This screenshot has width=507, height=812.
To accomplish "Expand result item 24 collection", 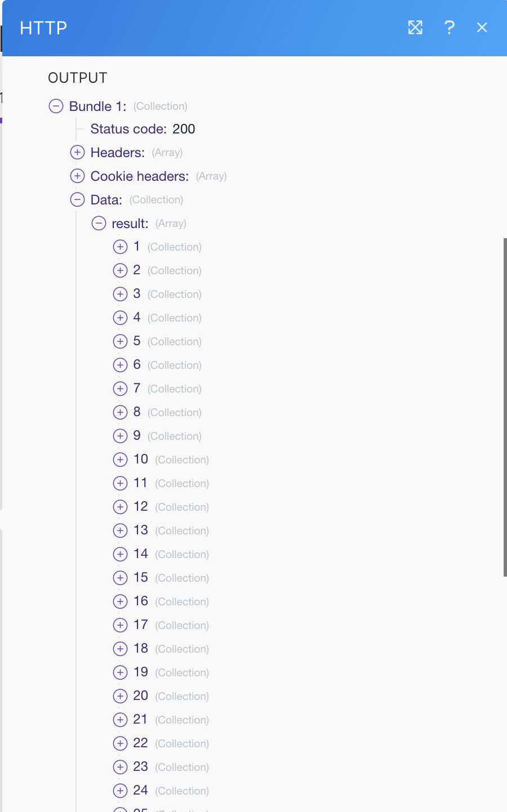I will pyautogui.click(x=120, y=791).
